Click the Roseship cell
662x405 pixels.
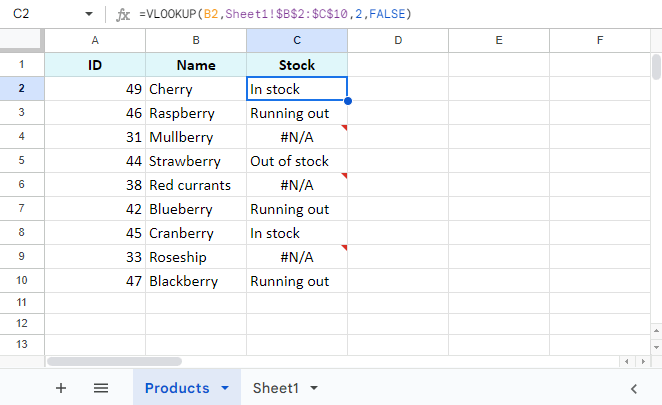(x=196, y=257)
